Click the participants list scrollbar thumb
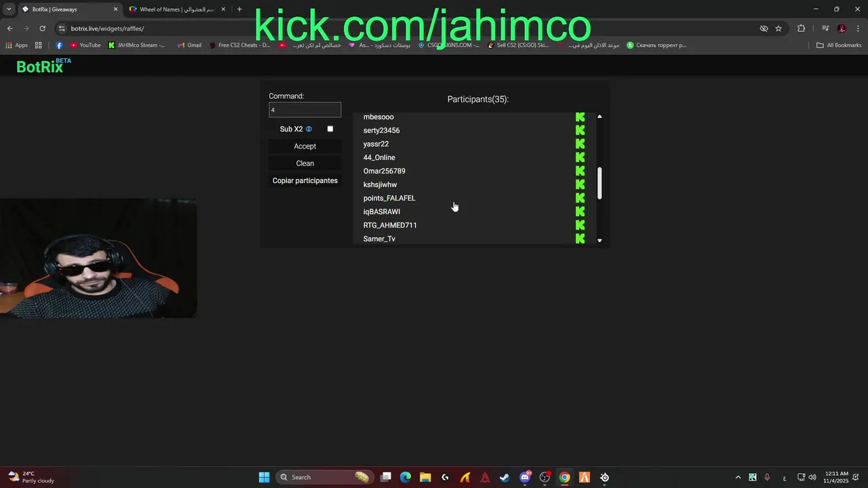Image resolution: width=868 pixels, height=488 pixels. tap(599, 184)
